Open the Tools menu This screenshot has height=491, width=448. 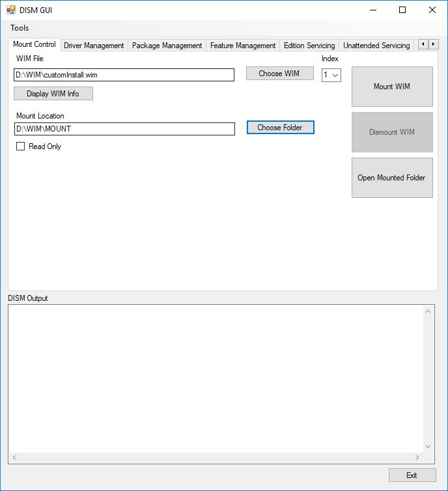(x=20, y=28)
